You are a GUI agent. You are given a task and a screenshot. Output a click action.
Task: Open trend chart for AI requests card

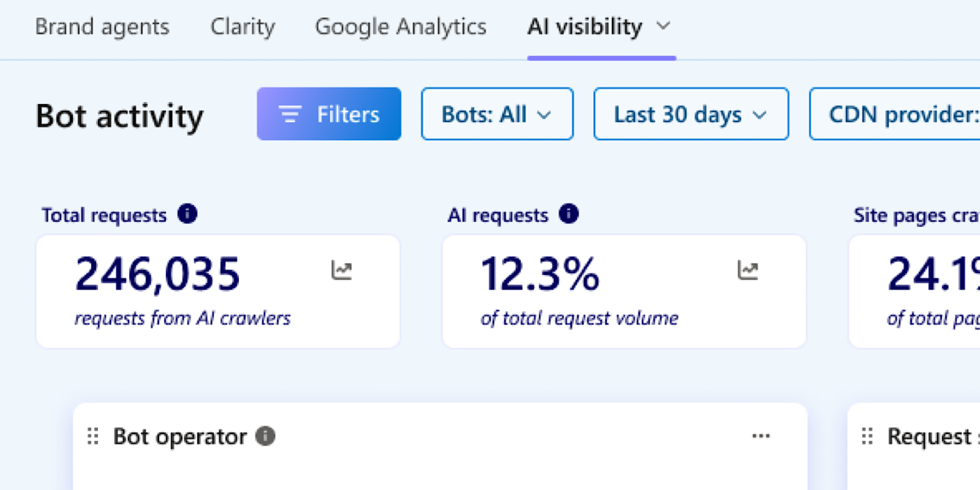748,270
